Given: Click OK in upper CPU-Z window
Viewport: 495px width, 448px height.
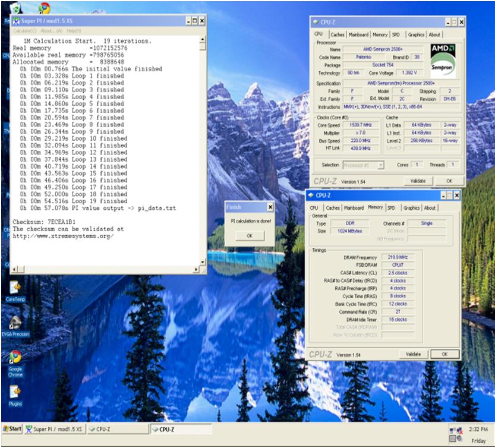Looking at the screenshot, I should click(x=449, y=181).
